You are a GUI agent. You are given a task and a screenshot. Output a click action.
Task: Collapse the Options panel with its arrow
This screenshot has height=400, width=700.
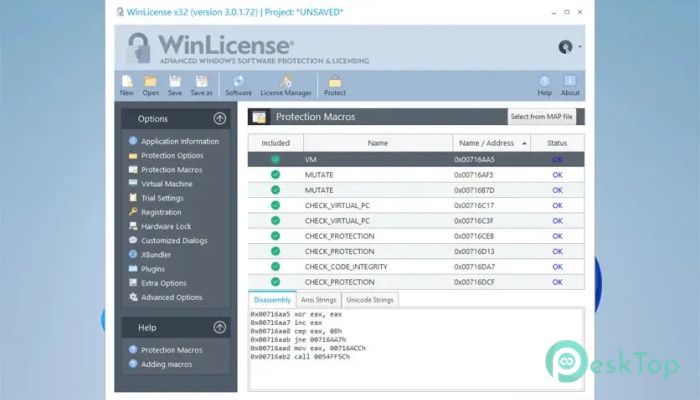(x=219, y=118)
